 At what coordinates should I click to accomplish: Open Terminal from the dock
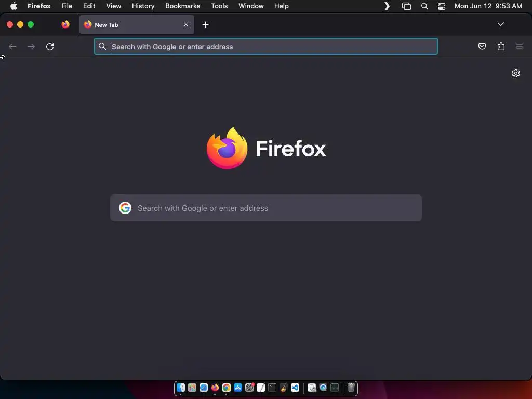point(272,388)
